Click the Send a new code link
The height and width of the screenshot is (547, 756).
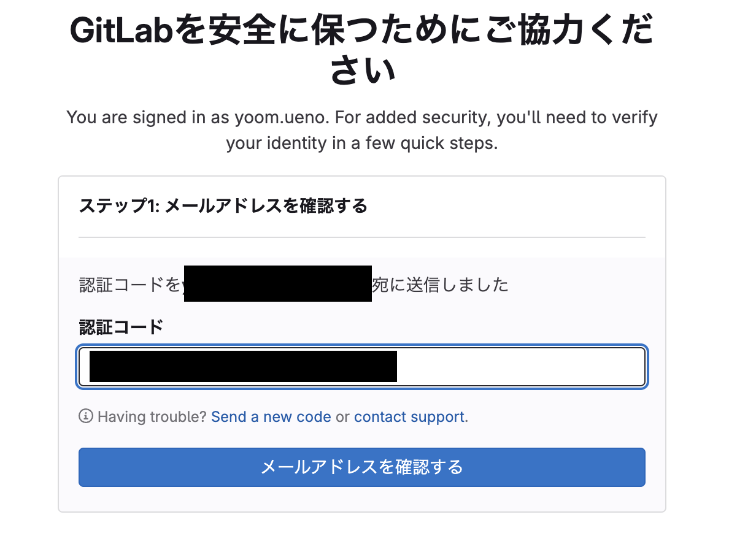tap(271, 417)
